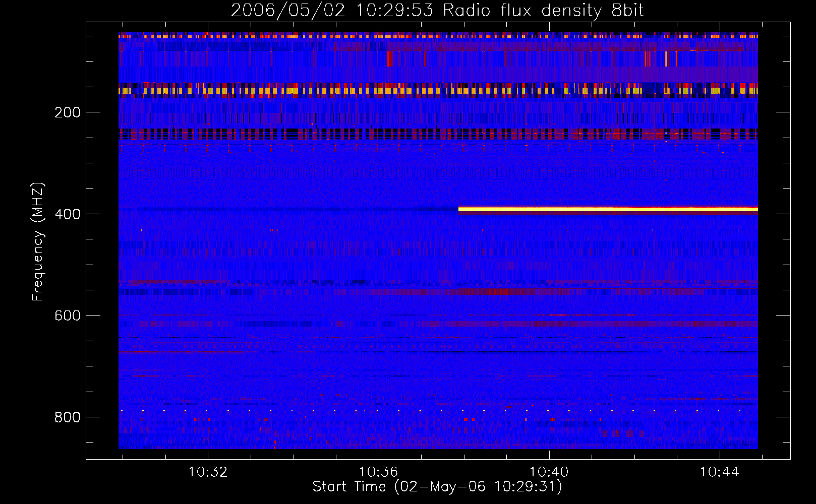
Task: Click the 200 frequency tick label
Action: point(68,112)
